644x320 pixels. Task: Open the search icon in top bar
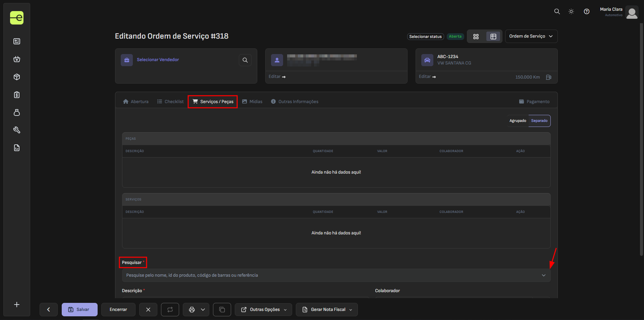pos(557,11)
